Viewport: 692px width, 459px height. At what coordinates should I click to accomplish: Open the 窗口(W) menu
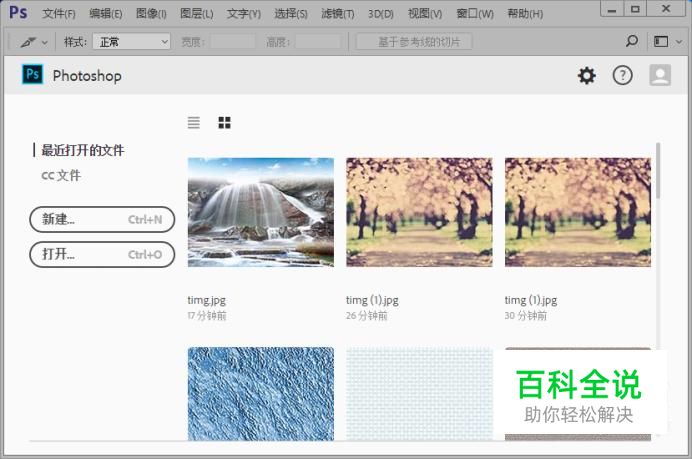(x=475, y=14)
